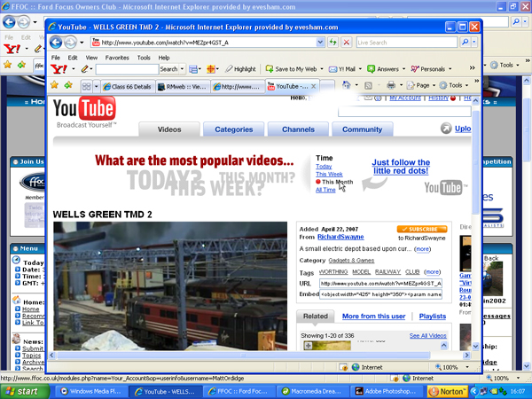Open the YouTube Categories tab
The height and width of the screenshot is (399, 532).
point(233,129)
